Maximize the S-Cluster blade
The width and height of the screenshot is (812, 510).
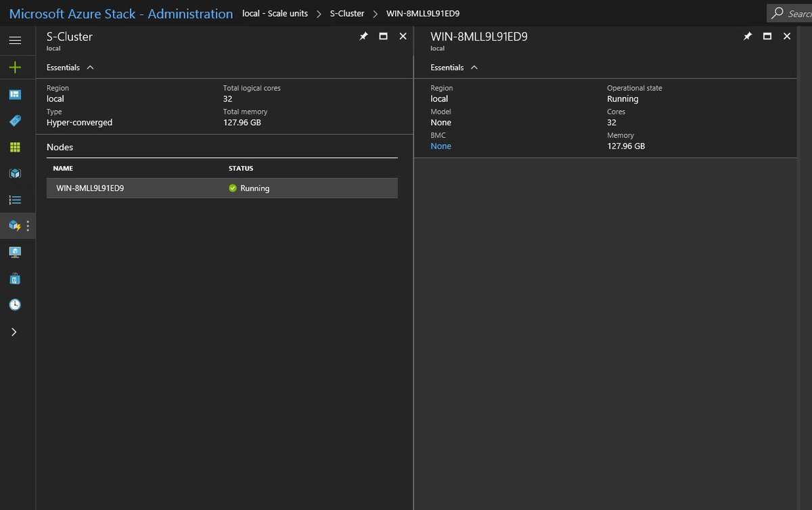[x=384, y=37]
